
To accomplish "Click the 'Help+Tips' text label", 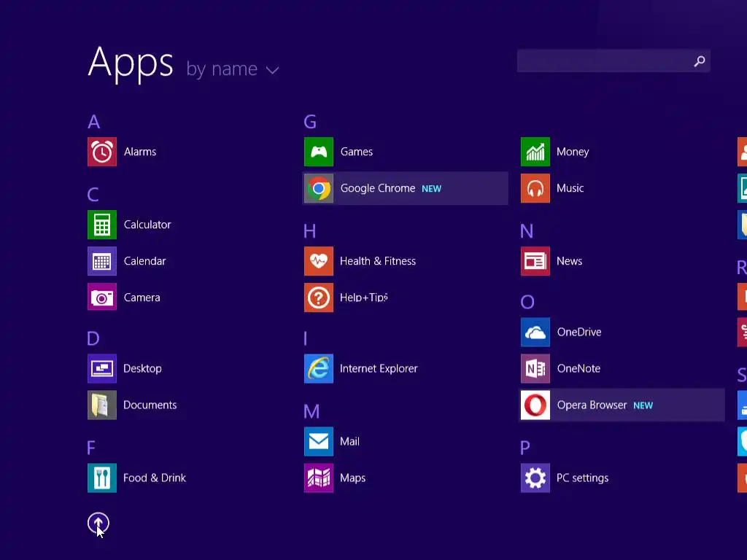I will (x=364, y=297).
